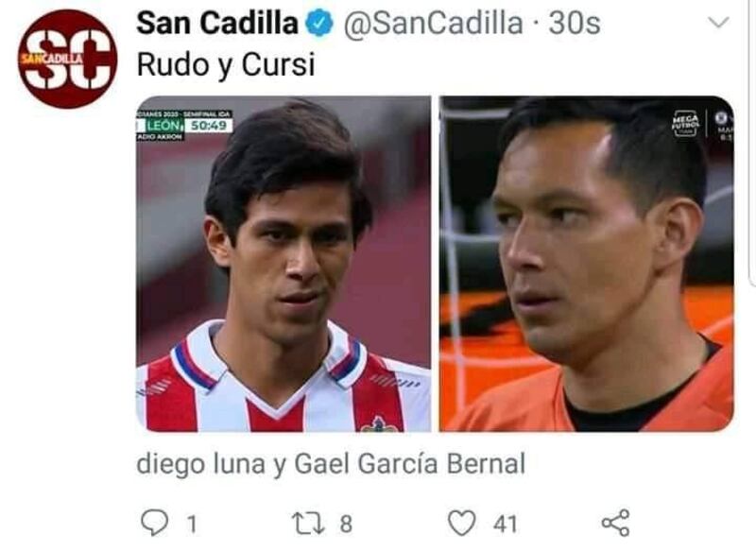Reply using the speech bubble icon
The height and width of the screenshot is (552, 756).
[155, 523]
